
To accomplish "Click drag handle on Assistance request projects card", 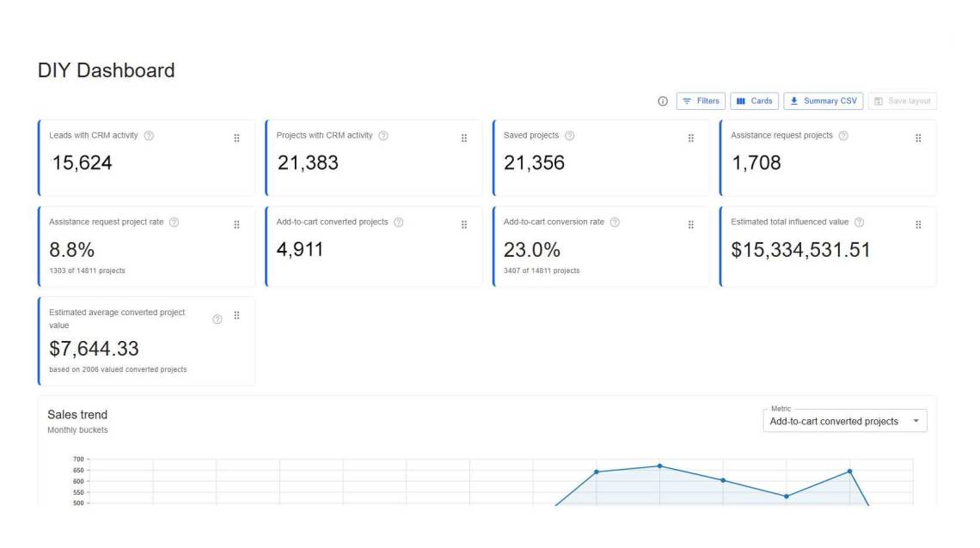I will (918, 138).
